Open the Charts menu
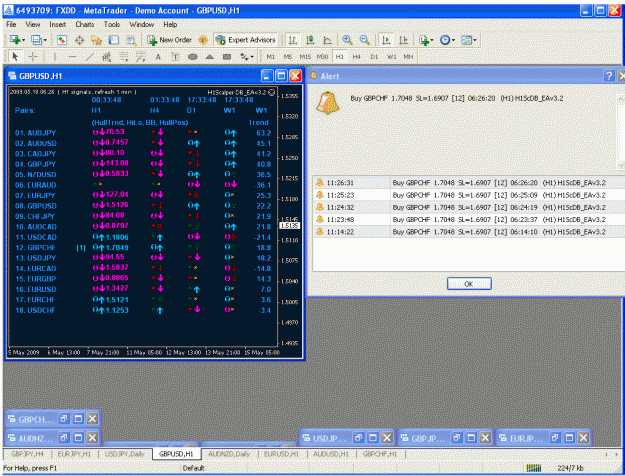Screen dimensions: 625x476 [x=85, y=24]
